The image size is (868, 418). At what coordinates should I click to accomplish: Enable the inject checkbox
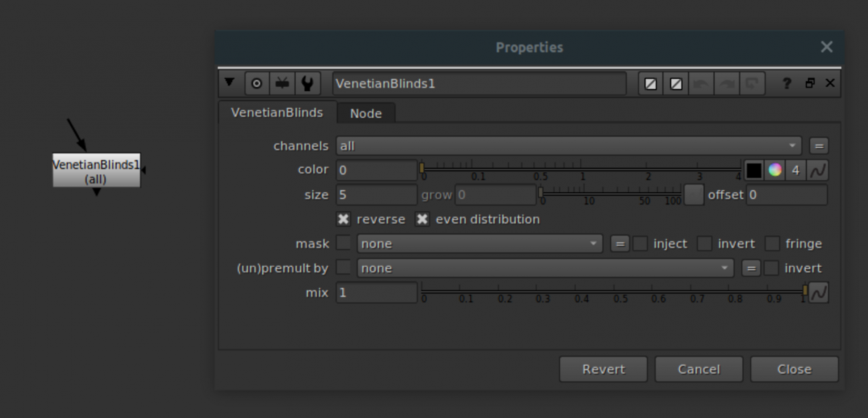pos(639,244)
